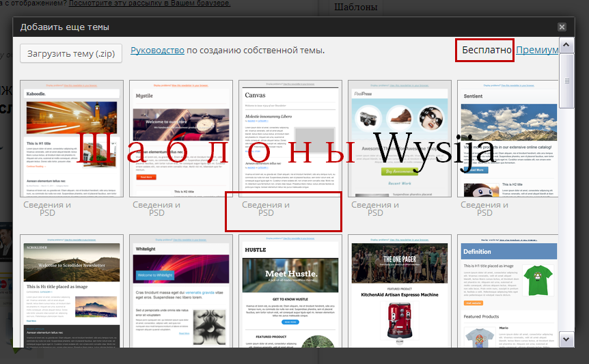Select the Kaboodle theme thumbnail
Screen dimensions: 589x364
pyautogui.click(x=72, y=139)
